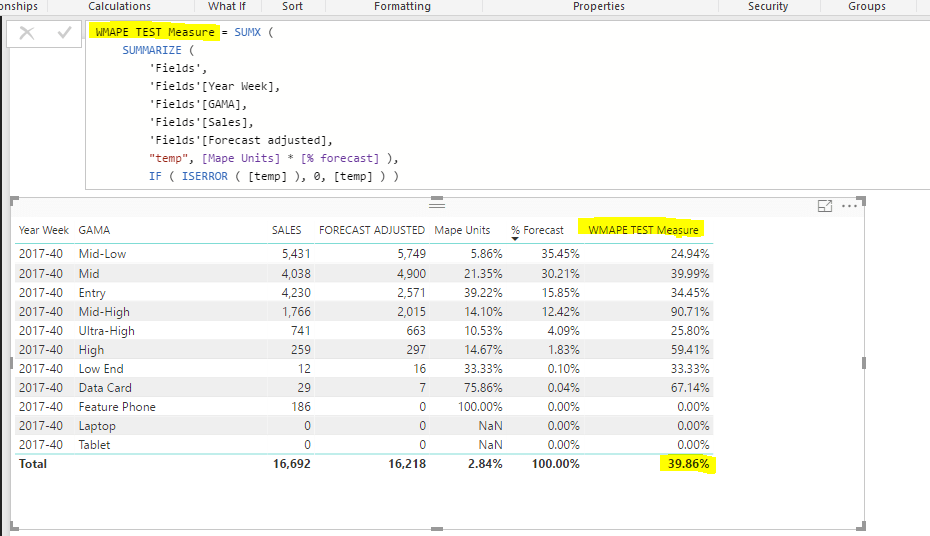Click 'Fields'[Forecast adjusted] line in formula

241,141
